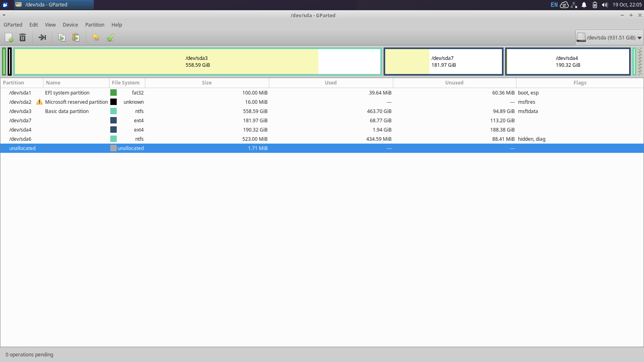
Task: Click ntfs swatch in /dev/sda3 row
Action: [x=114, y=111]
